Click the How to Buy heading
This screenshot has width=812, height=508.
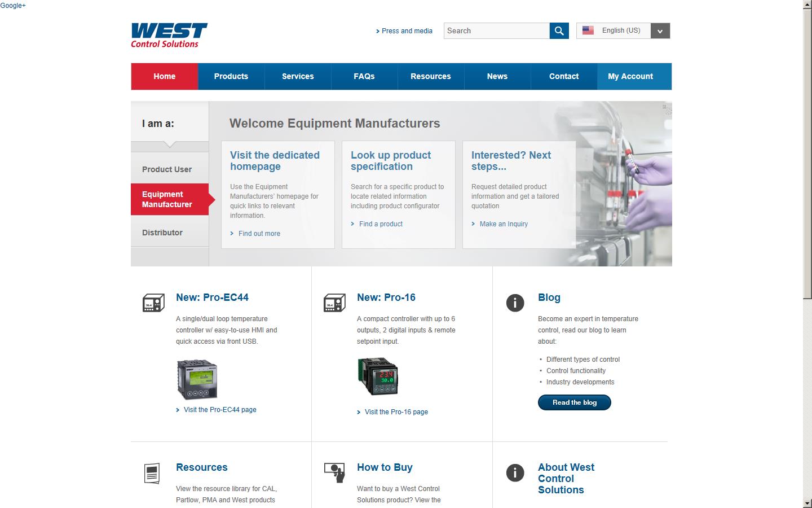coord(385,467)
